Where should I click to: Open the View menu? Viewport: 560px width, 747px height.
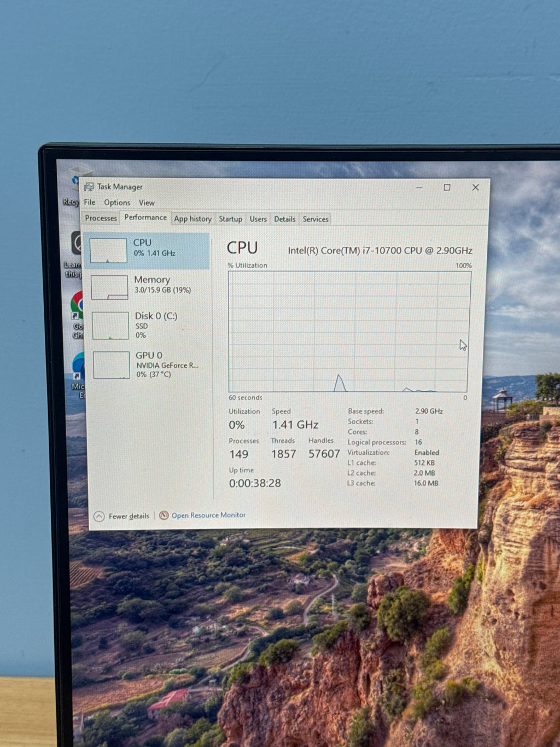(x=147, y=202)
